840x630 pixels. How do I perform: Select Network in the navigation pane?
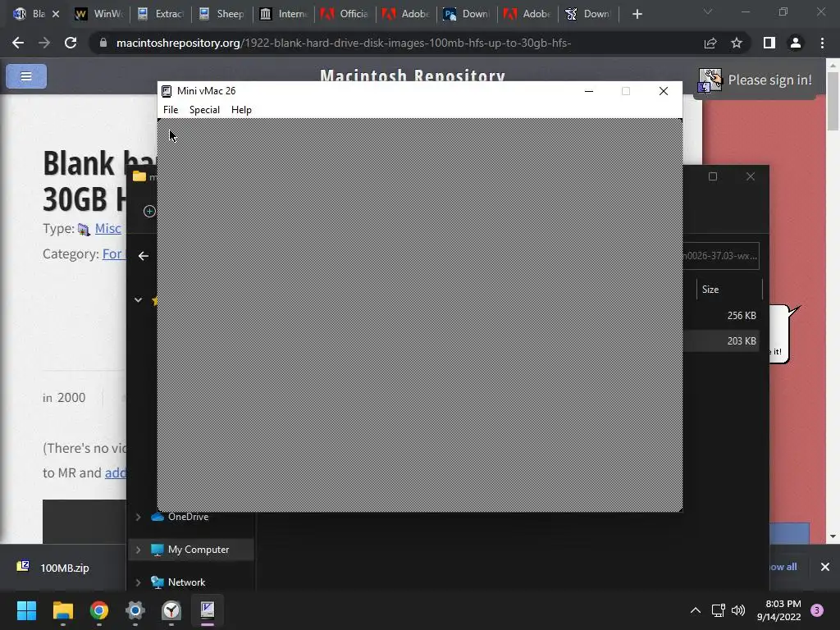(186, 582)
